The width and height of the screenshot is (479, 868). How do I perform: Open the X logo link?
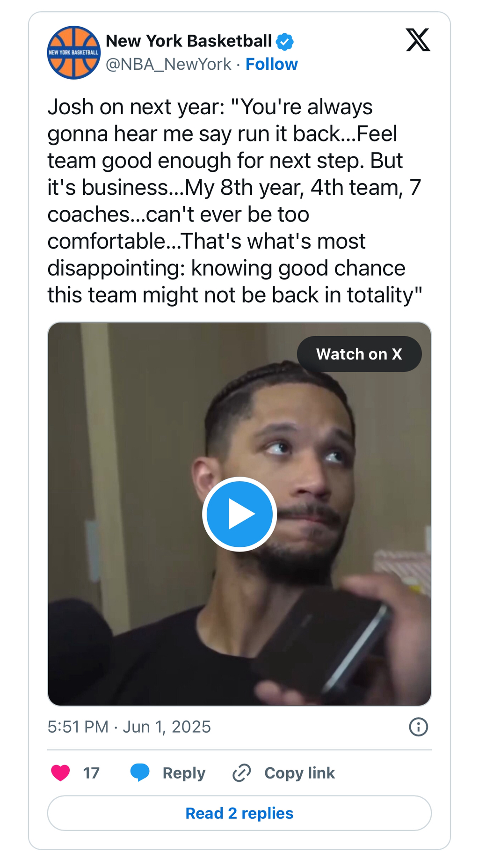(x=418, y=40)
